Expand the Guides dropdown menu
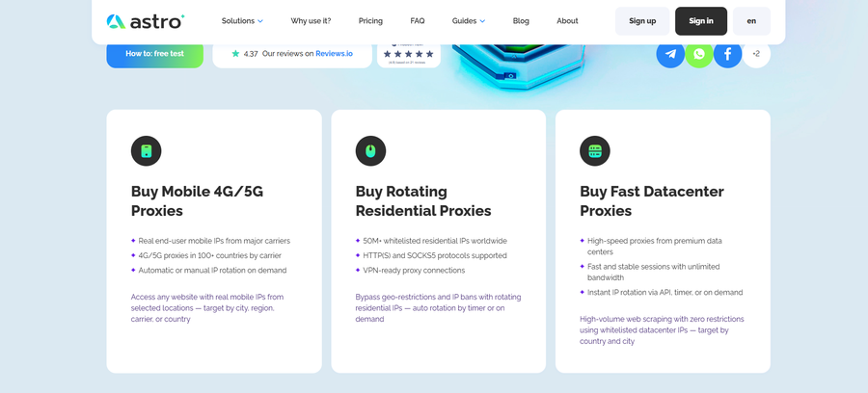The width and height of the screenshot is (868, 393). coord(469,21)
